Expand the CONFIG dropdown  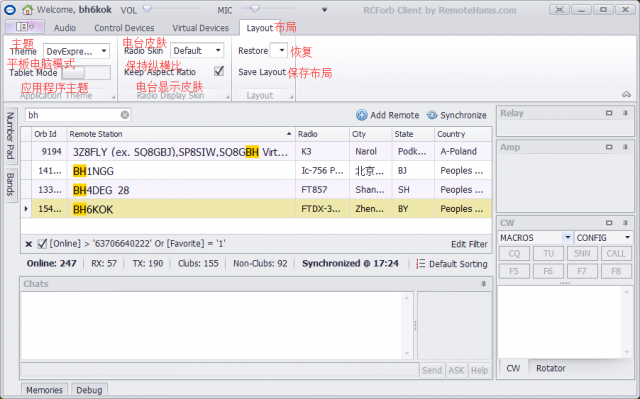(x=627, y=237)
